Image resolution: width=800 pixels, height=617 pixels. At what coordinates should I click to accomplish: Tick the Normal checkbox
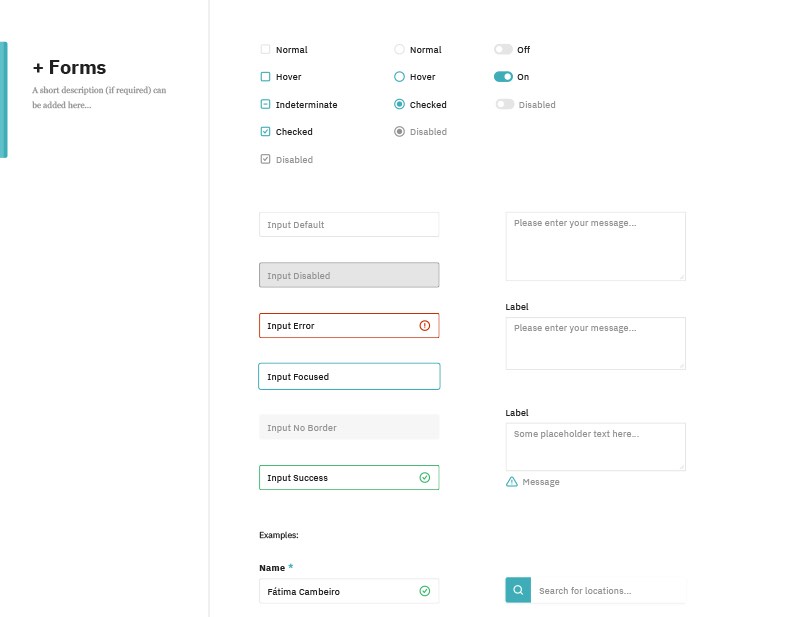tap(265, 50)
